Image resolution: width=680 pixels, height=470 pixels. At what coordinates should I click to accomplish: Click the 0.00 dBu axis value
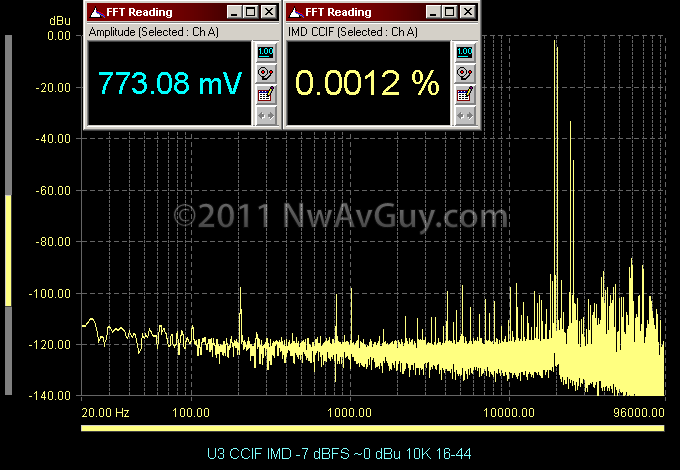(59, 36)
